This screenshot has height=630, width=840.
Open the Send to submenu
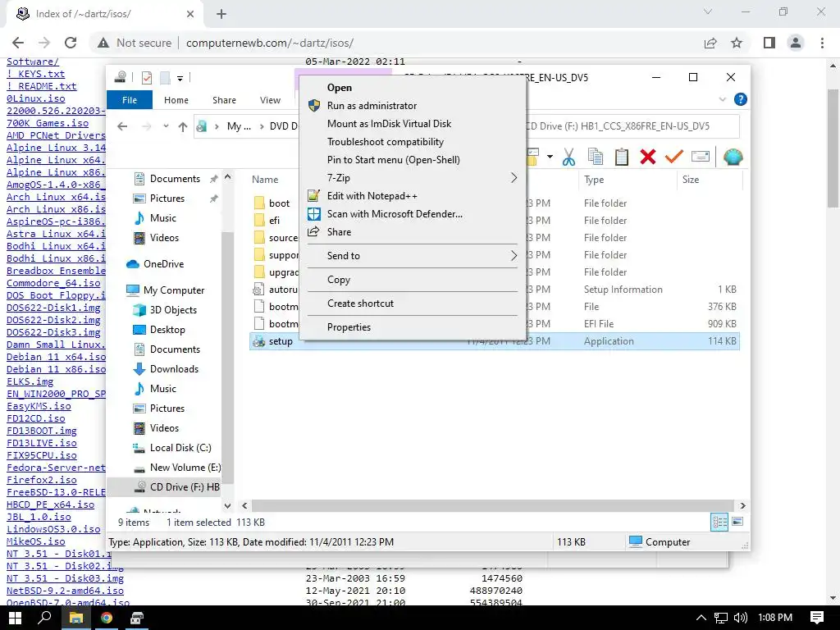click(413, 256)
